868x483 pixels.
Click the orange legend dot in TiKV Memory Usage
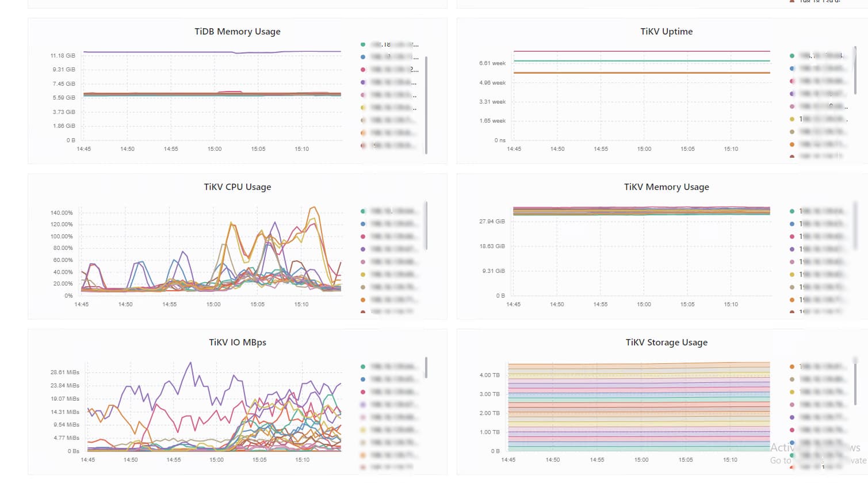click(x=792, y=300)
